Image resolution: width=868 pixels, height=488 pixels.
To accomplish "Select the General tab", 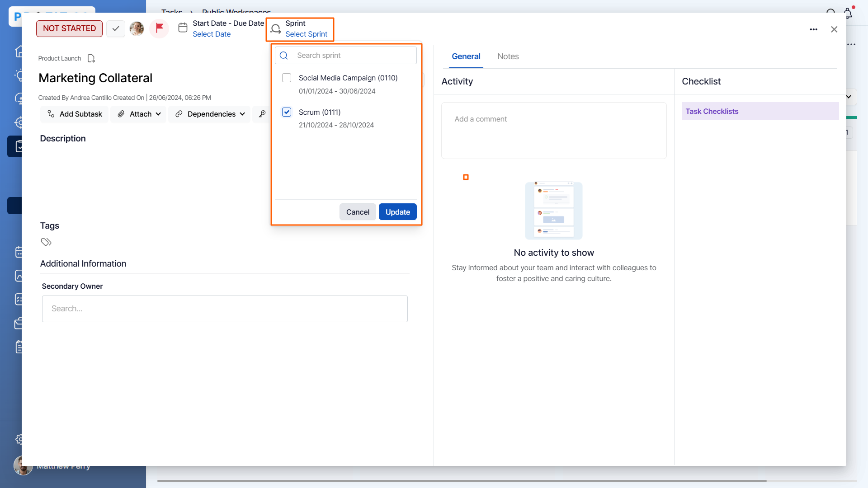I will pyautogui.click(x=466, y=56).
